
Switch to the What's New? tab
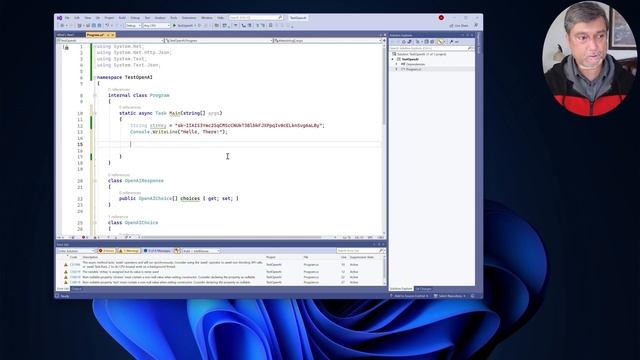pos(65,35)
